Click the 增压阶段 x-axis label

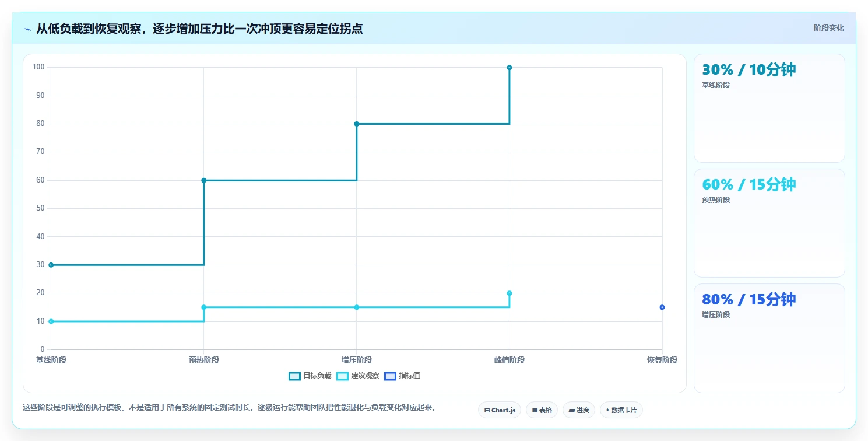click(x=357, y=360)
